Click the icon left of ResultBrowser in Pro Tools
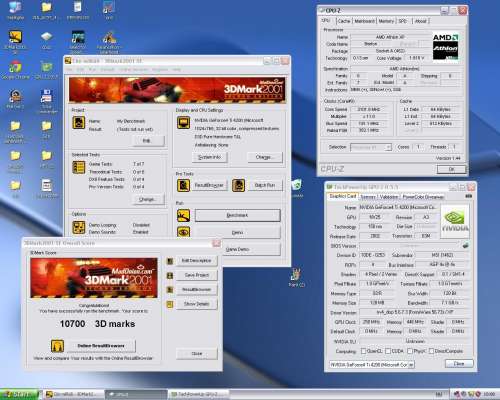 (183, 185)
